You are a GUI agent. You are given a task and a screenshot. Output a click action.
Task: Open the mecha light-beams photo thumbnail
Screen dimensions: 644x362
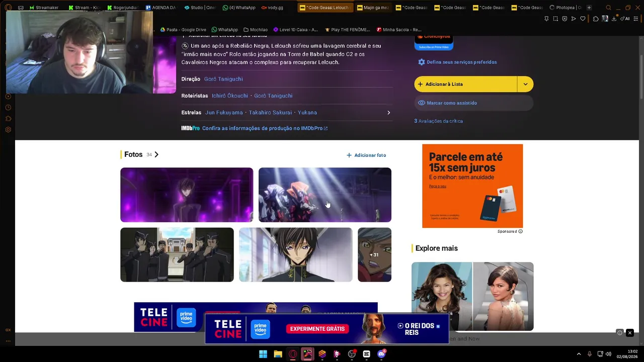(x=325, y=195)
